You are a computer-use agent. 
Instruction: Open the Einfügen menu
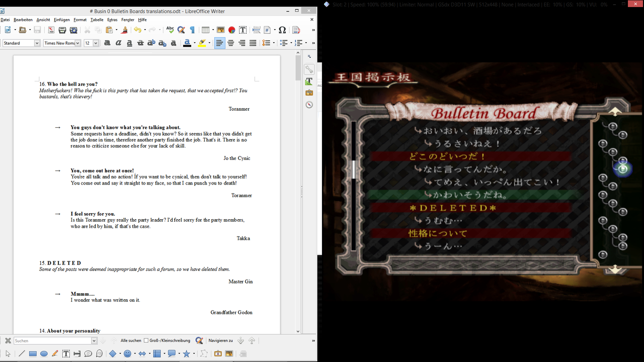62,20
